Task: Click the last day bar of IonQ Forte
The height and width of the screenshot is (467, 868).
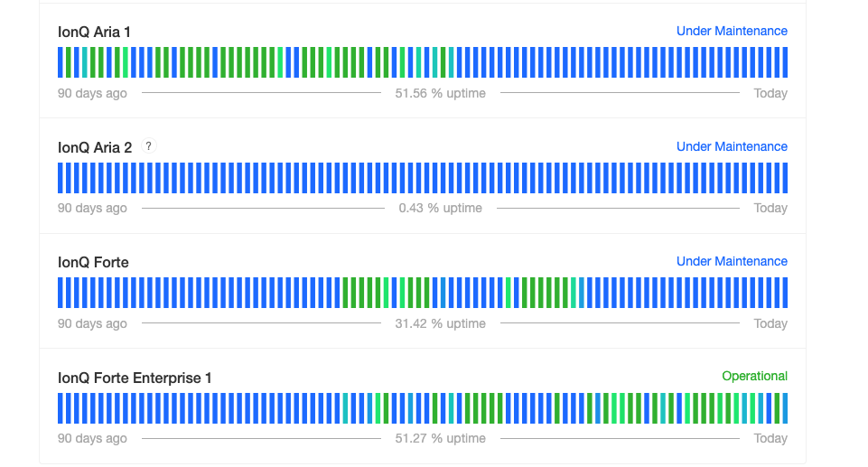Action: coord(785,293)
